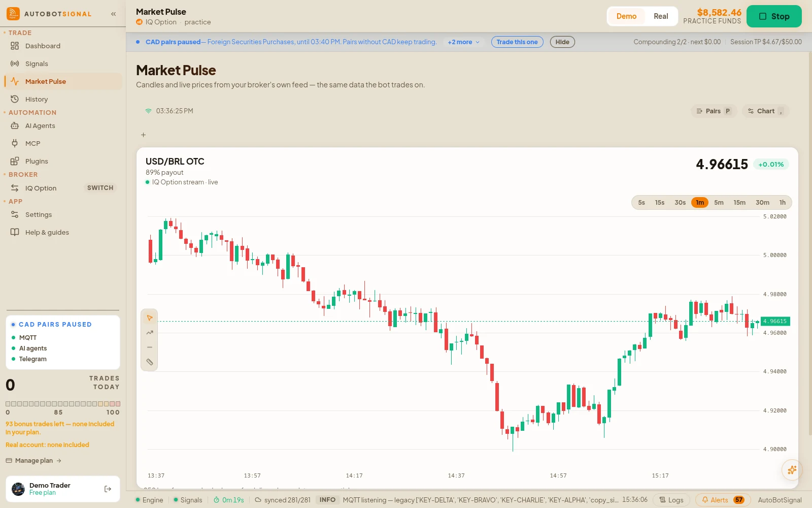Set chart timeframe to 5s
Image resolution: width=812 pixels, height=508 pixels.
coord(641,203)
